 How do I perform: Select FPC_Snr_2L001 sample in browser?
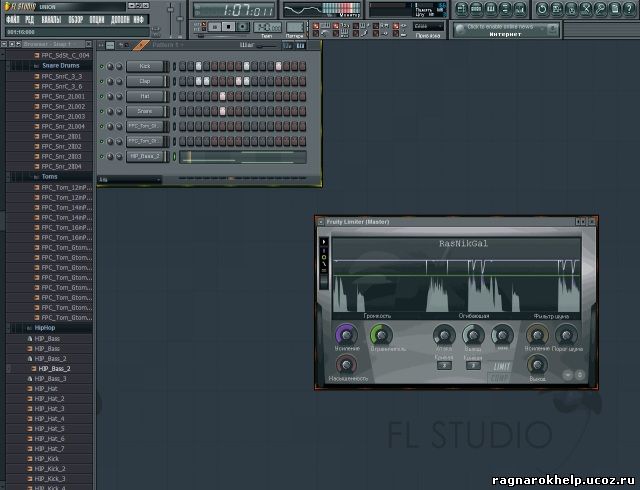point(63,96)
